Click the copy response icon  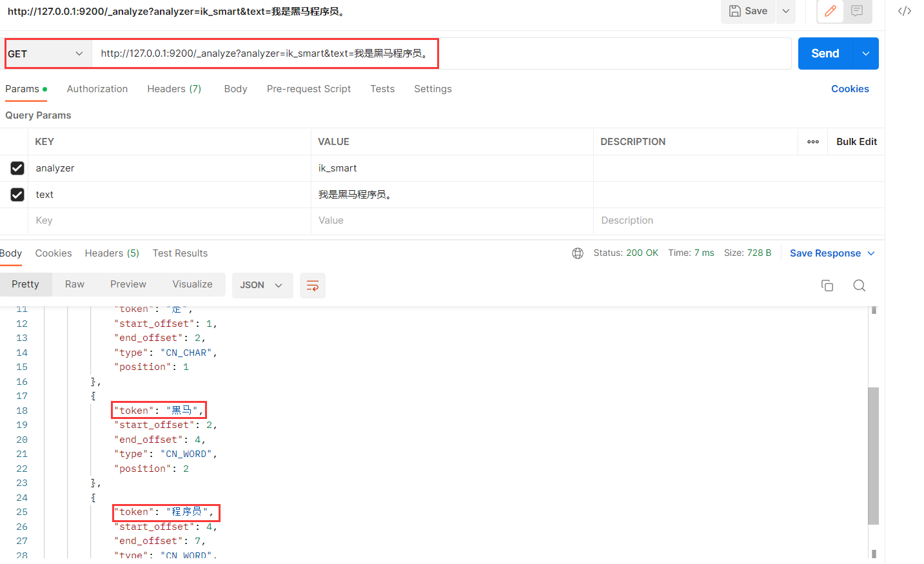pyautogui.click(x=827, y=285)
